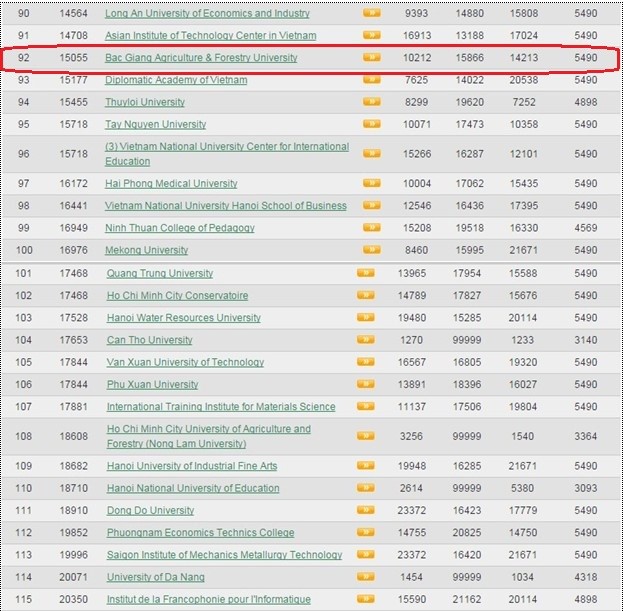Viewport: 623px width, 611px height.
Task: Open the University of Da Nang link
Action: tap(155, 577)
